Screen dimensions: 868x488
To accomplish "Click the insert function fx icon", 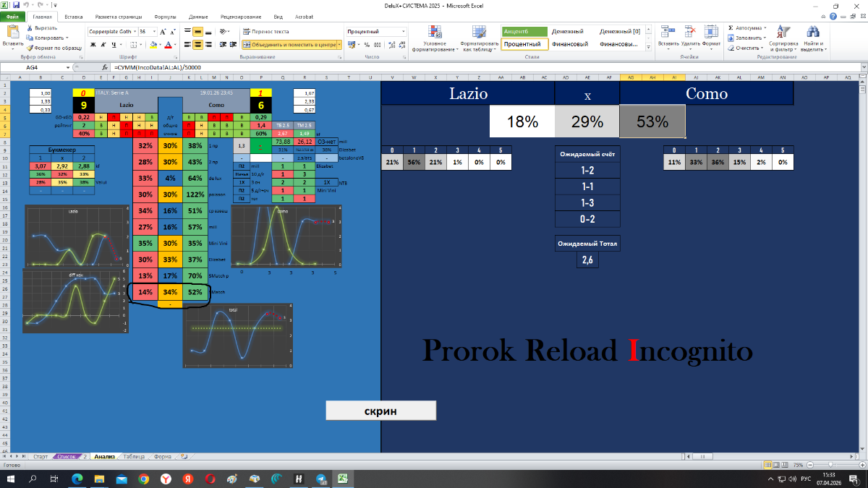I will tap(105, 67).
